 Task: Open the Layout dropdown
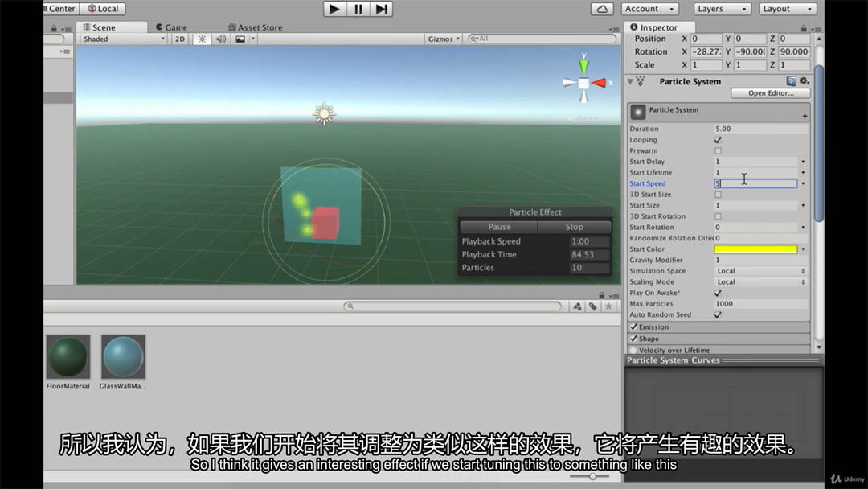point(787,9)
